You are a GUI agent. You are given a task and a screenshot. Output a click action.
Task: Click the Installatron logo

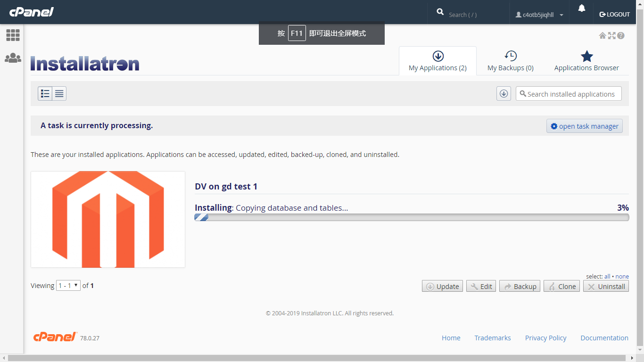tap(85, 64)
